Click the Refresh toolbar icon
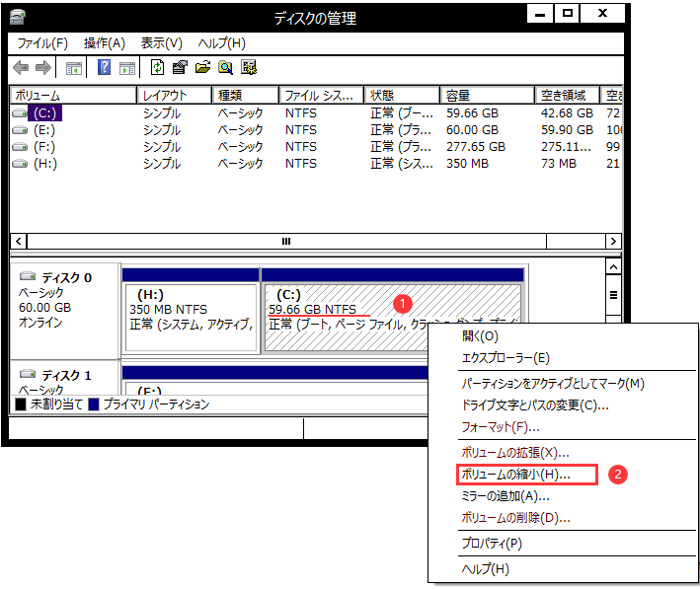This screenshot has width=700, height=589. point(157,67)
